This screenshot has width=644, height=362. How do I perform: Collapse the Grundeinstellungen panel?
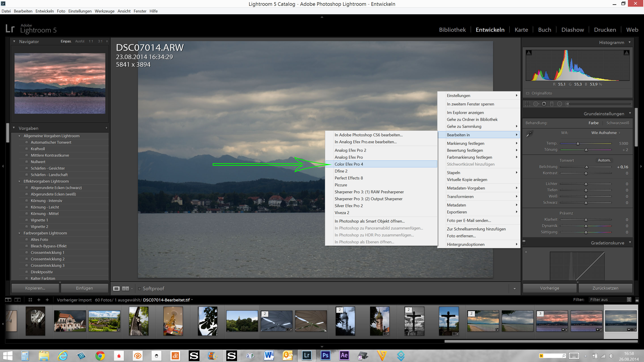(630, 114)
